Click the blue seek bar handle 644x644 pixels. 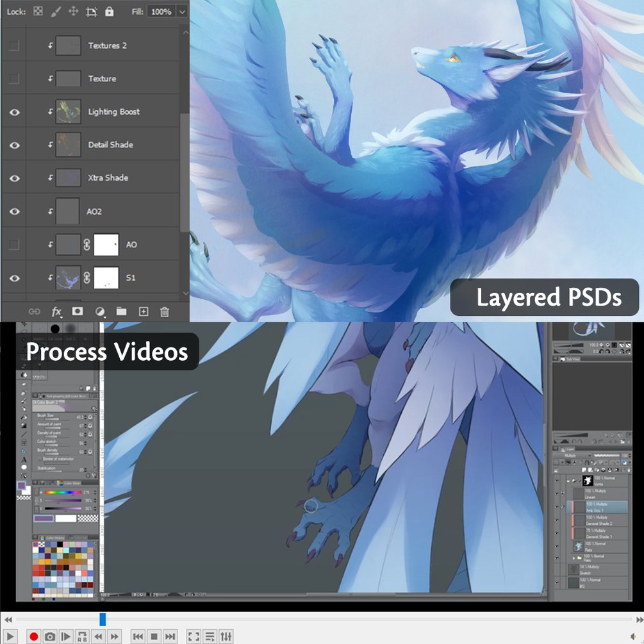[x=103, y=619]
